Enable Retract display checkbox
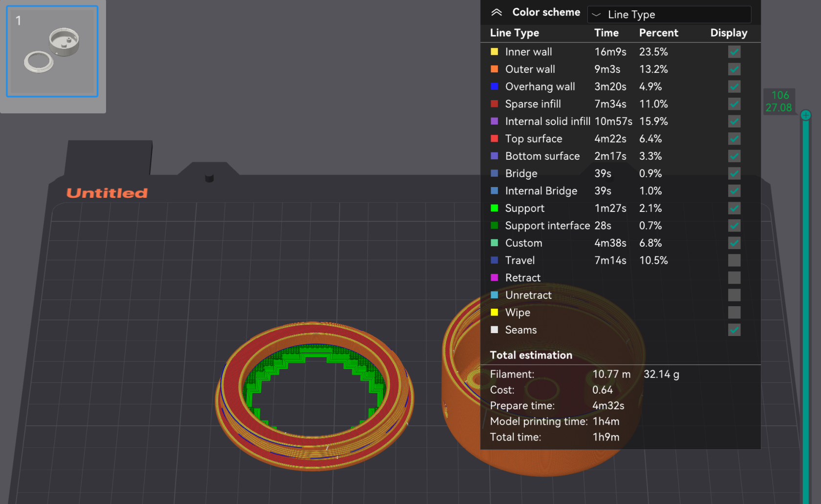 (x=734, y=278)
